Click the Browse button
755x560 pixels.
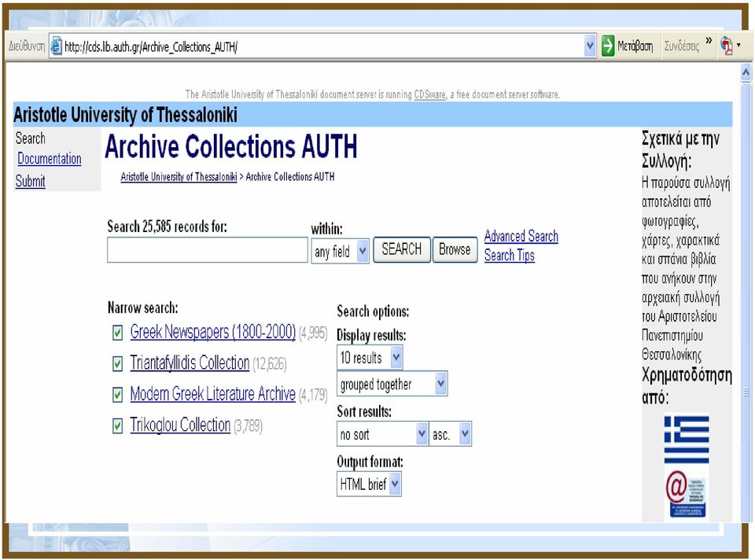[x=455, y=249]
